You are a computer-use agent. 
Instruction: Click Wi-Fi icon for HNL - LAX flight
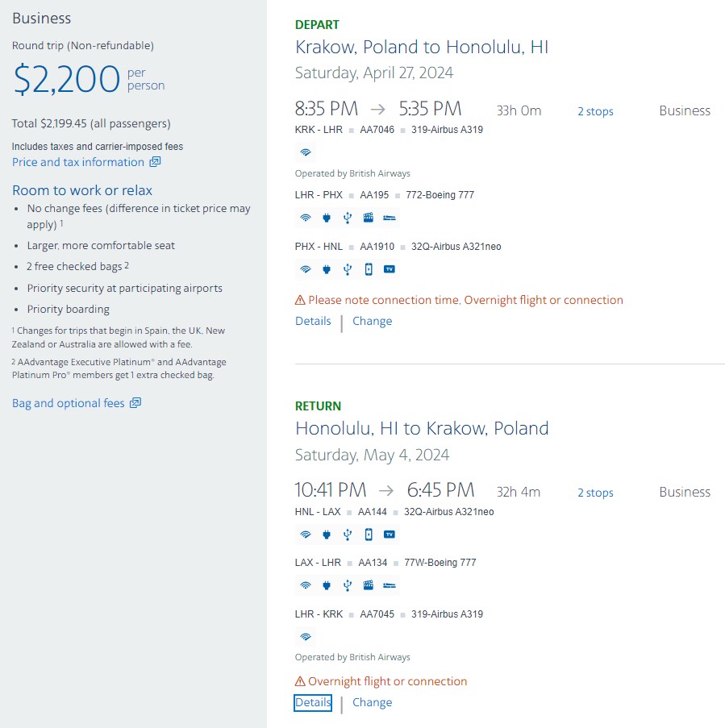(305, 535)
